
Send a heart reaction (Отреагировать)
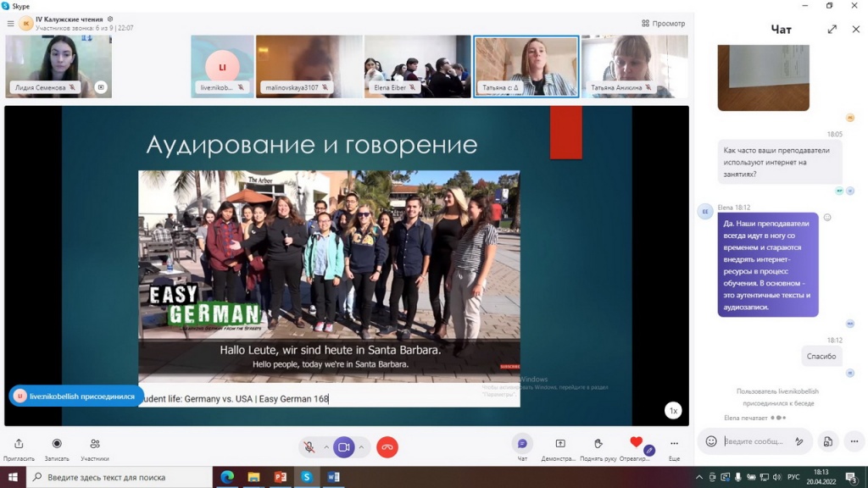click(636, 443)
